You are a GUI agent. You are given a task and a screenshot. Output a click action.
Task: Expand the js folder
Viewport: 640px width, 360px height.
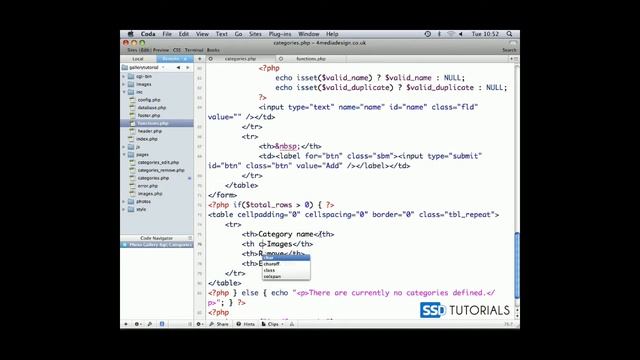pos(124,147)
